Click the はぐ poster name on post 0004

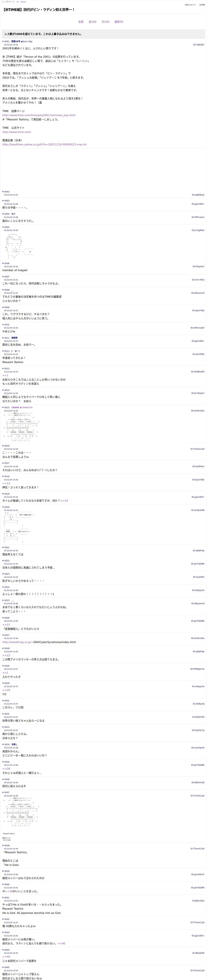(x=13, y=214)
